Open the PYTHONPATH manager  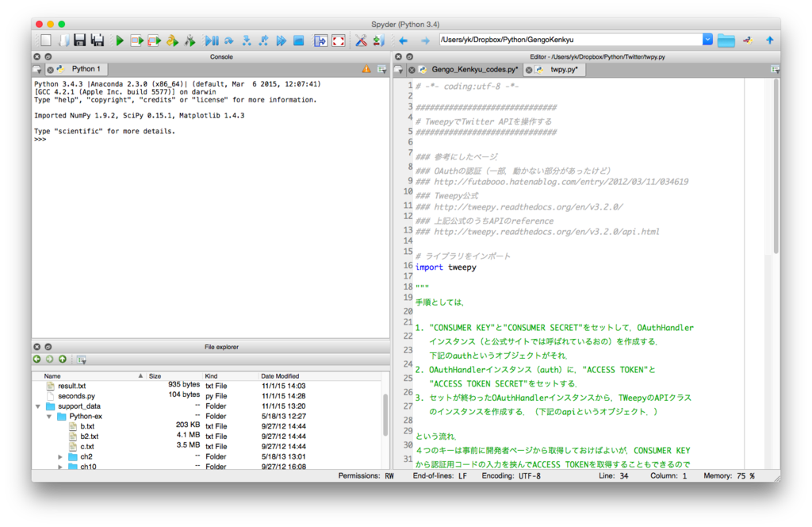378,40
